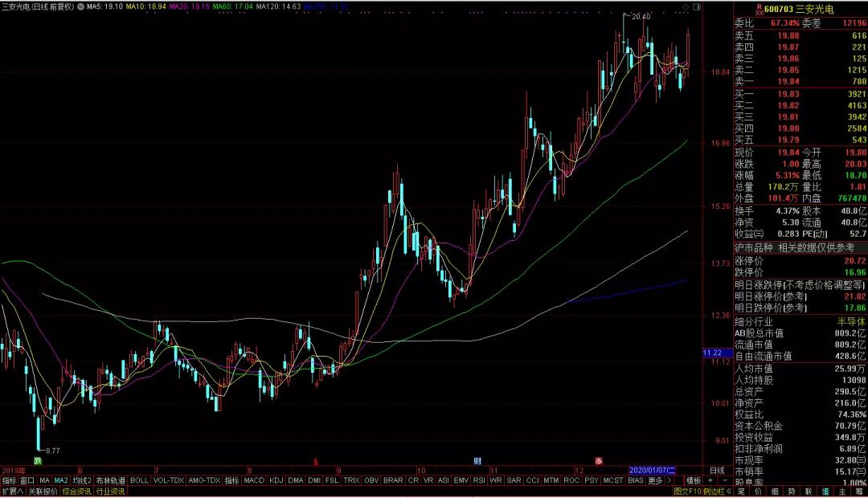The image size is (868, 498).
Task: Toggle the MA2 moving average overlay
Action: [x=61, y=480]
